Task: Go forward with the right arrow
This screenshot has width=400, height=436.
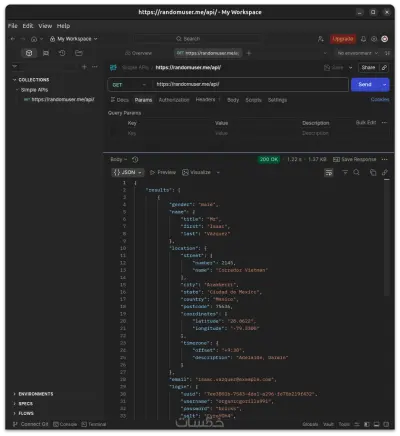Action: pos(22,39)
